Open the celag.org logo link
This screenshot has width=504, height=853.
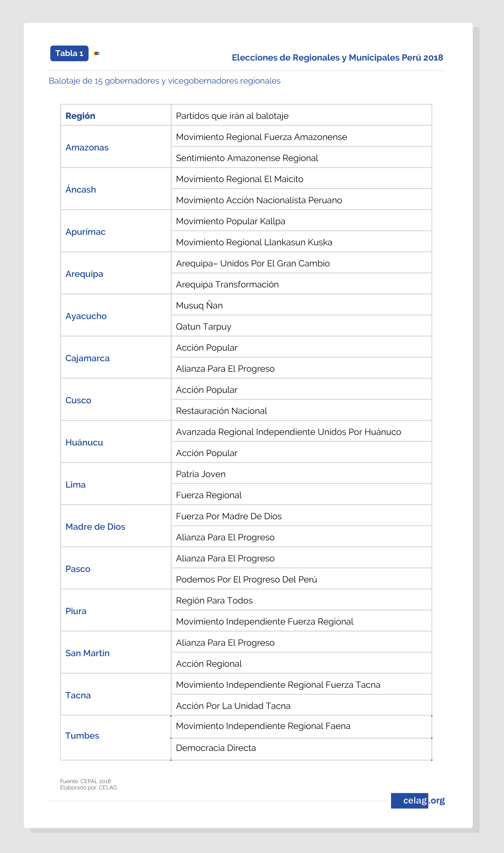418,800
